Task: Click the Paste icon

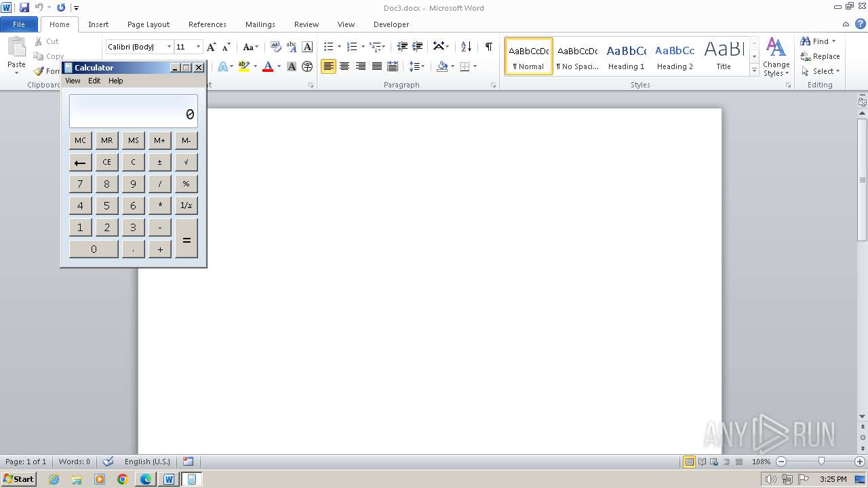Action: click(16, 49)
